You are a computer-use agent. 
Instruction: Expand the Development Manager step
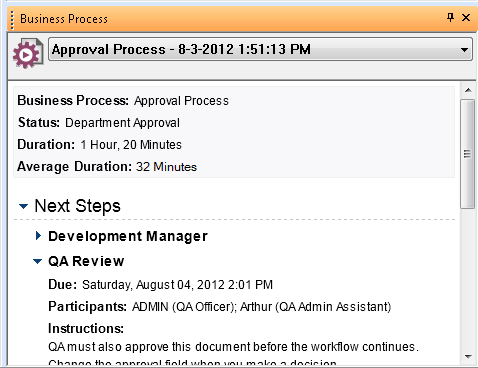point(38,236)
